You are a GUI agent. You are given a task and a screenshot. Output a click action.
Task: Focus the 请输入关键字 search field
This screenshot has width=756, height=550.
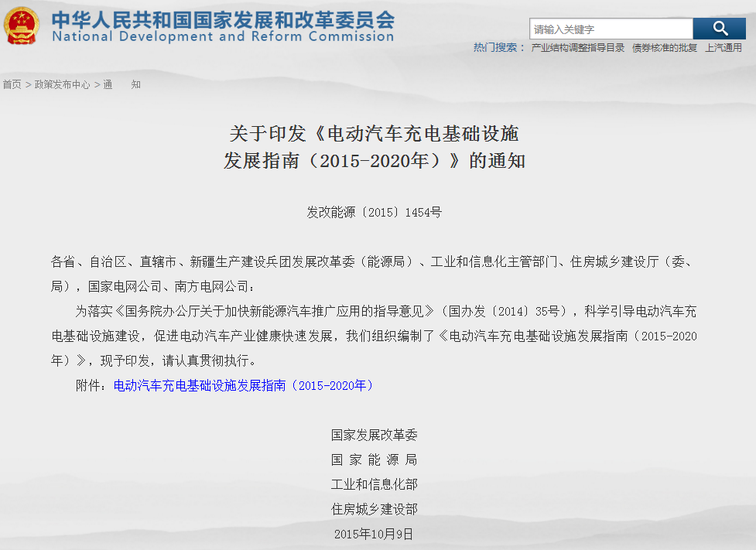coord(611,29)
